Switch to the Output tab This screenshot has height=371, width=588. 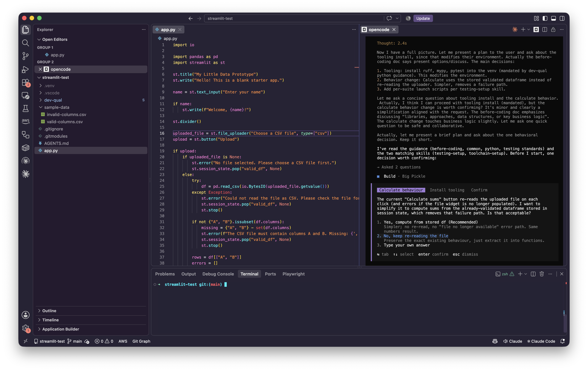(x=189, y=274)
